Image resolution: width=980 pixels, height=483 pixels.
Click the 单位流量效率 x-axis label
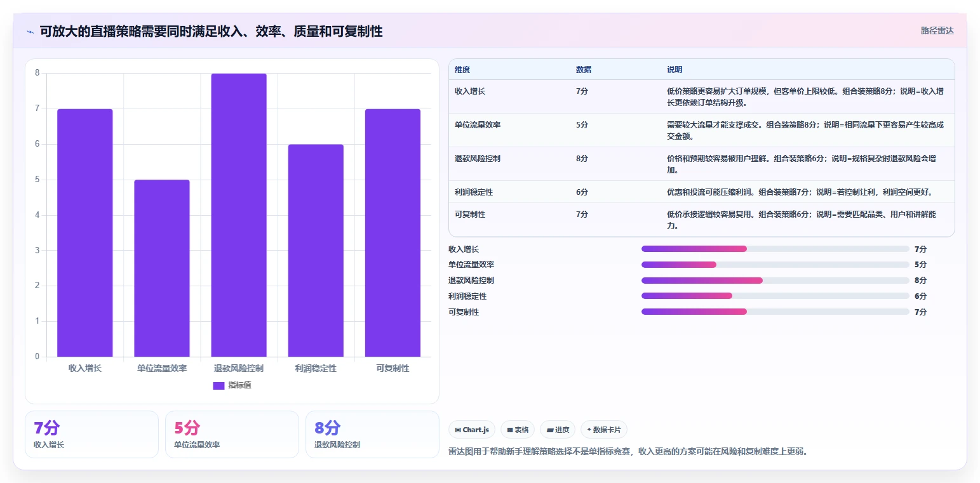click(x=162, y=368)
